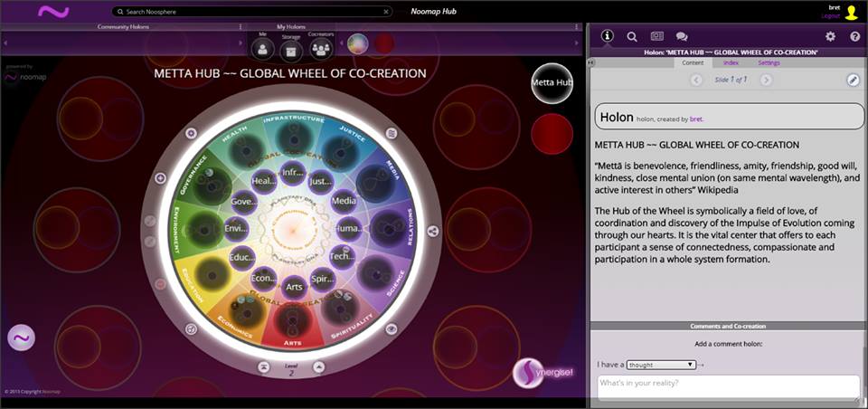Click into the Search Noosphere field
The width and height of the screenshot is (868, 409).
coord(252,11)
